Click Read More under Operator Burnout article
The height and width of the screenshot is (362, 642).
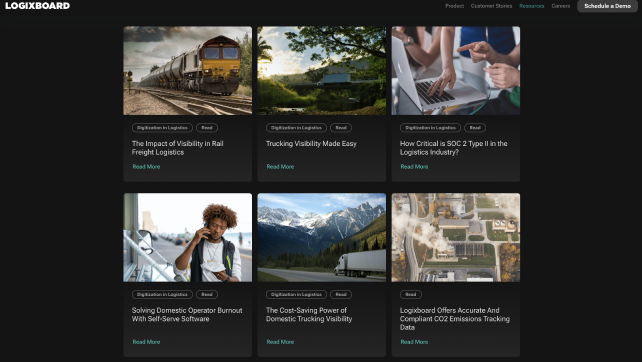146,342
